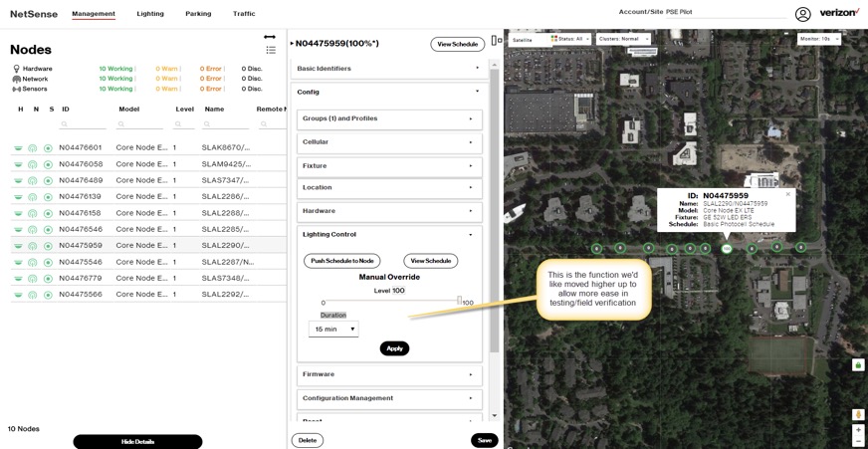
Task: Click network status icon for node N04476058
Action: click(33, 164)
